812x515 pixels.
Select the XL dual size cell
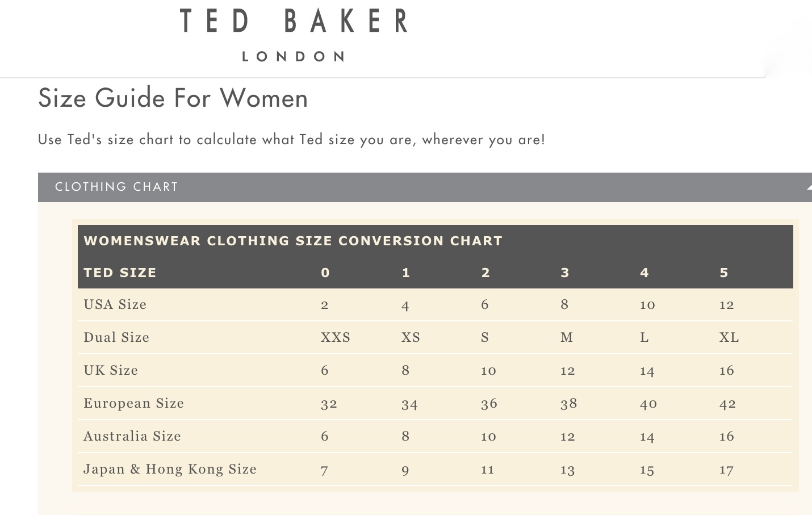point(729,338)
